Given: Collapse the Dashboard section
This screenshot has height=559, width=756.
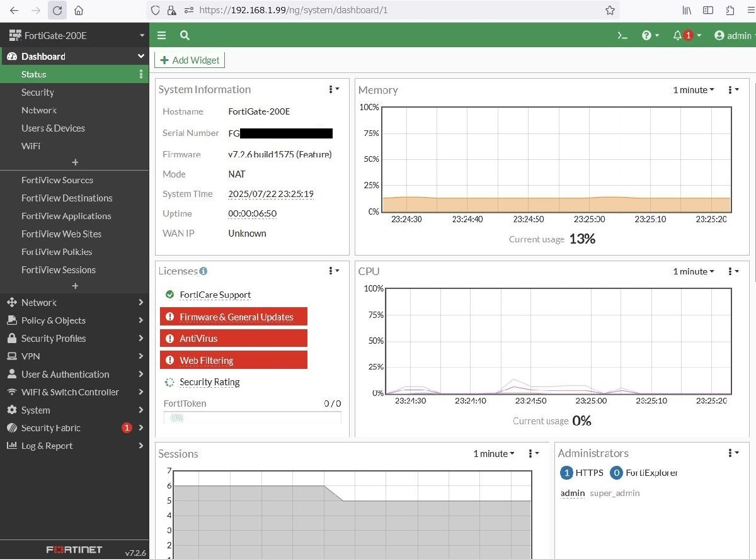Looking at the screenshot, I should coord(75,56).
